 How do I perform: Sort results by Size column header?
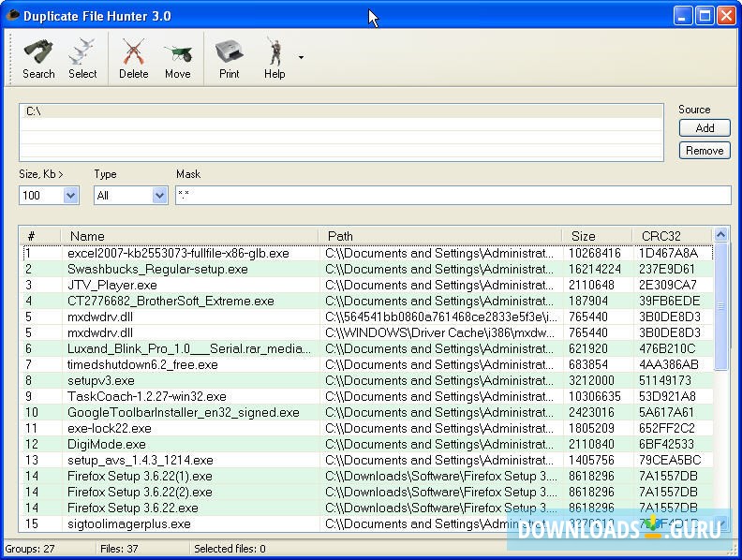pos(583,236)
